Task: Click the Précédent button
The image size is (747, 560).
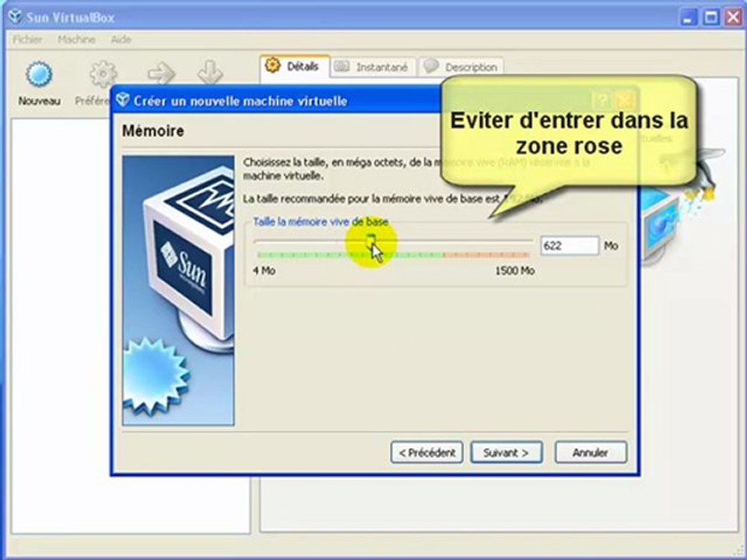Action: click(427, 453)
